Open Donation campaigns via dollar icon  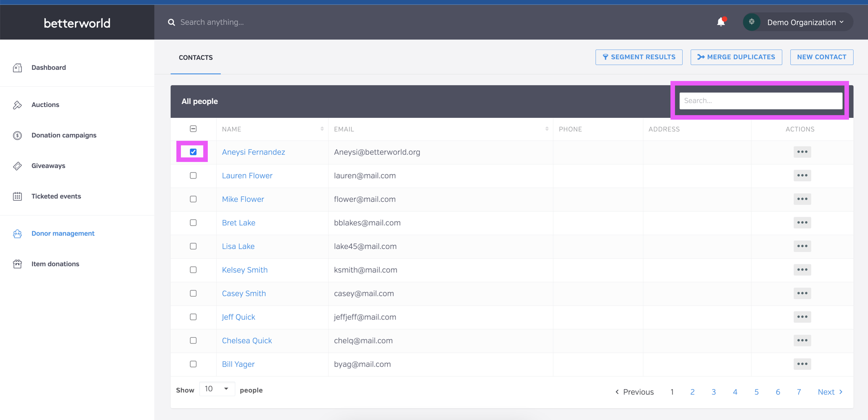coord(17,135)
